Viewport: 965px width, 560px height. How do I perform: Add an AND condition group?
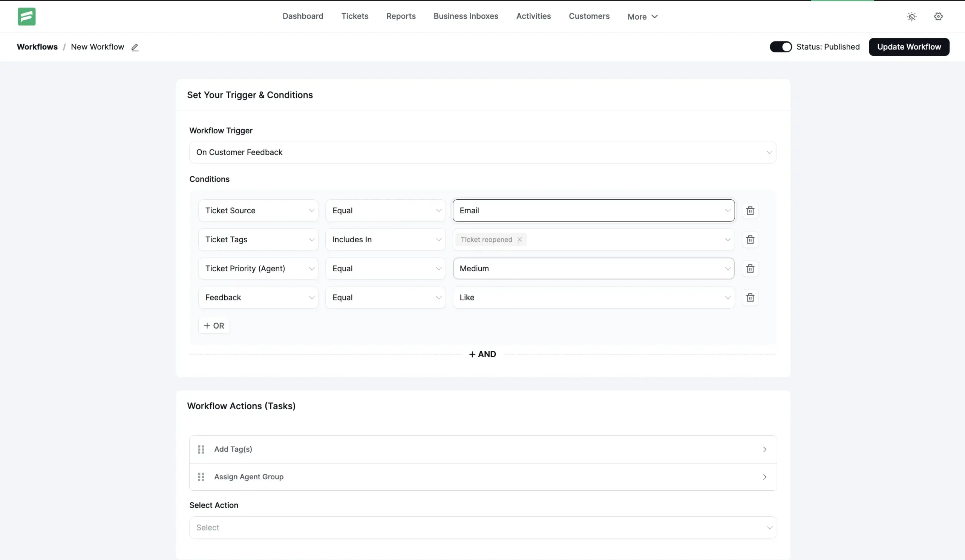482,355
